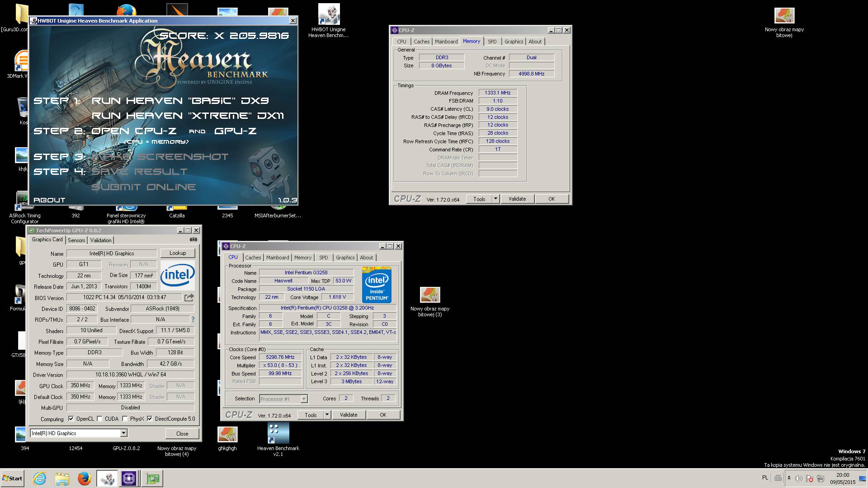
Task: Open the Heaven Benchmark v2.1 desktop icon
Action: [x=278, y=440]
